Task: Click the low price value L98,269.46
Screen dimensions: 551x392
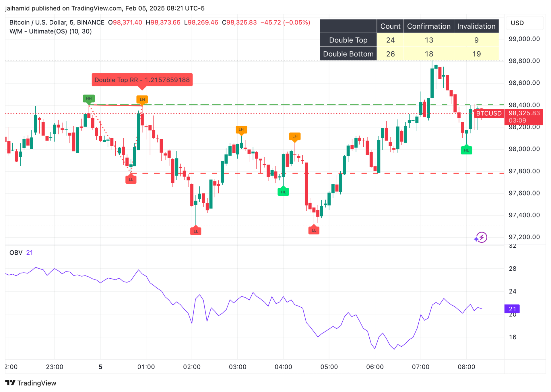Action: tap(201, 22)
